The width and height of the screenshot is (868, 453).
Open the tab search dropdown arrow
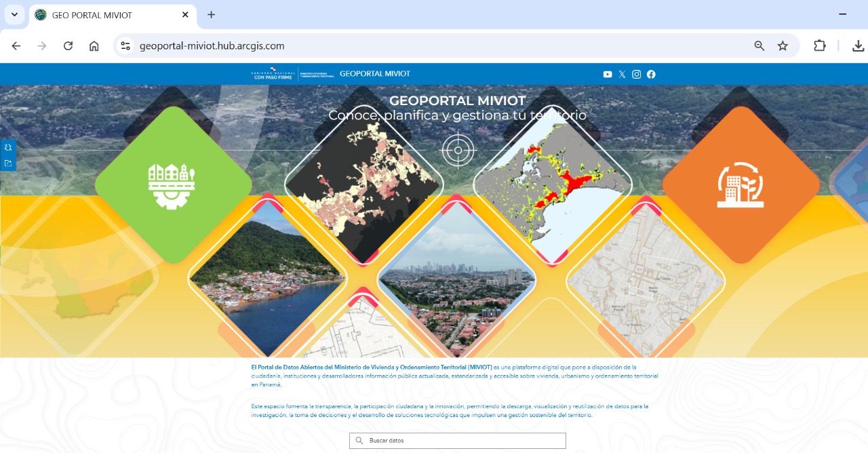(x=14, y=14)
